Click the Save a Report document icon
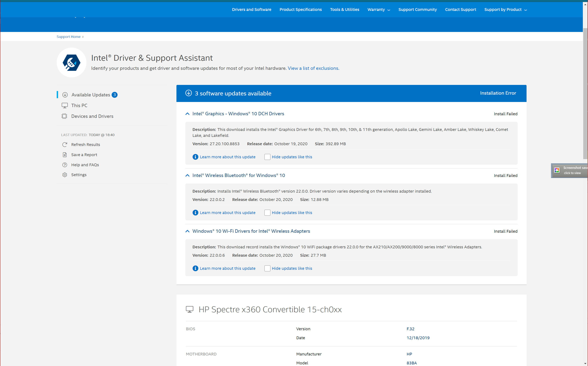This screenshot has width=588, height=366. 65,155
